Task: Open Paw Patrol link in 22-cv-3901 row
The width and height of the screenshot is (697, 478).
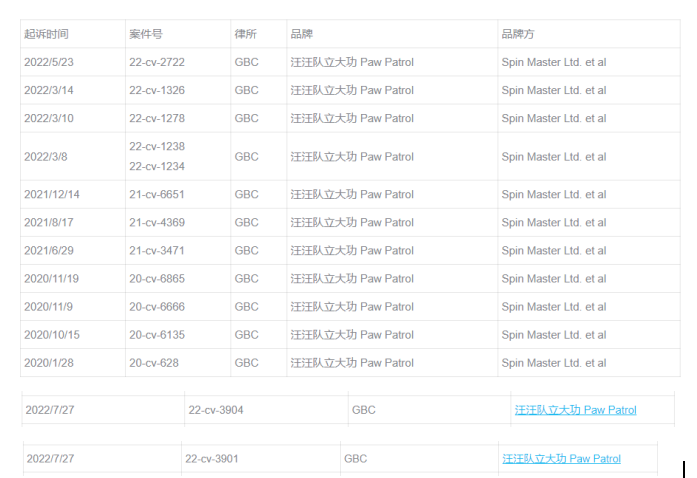Action: point(561,459)
